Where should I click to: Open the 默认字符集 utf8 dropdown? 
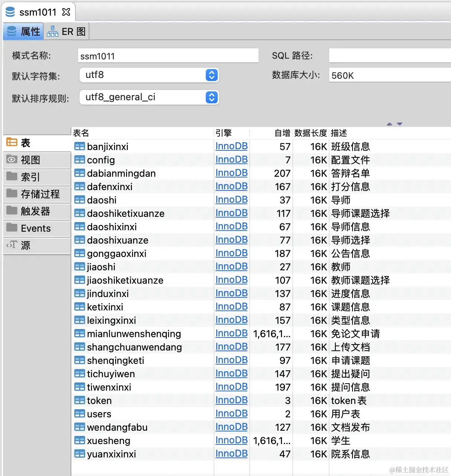point(212,75)
